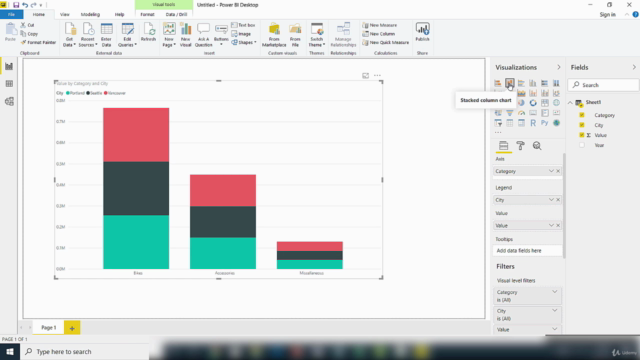
Task: Open the File menu
Action: [x=11, y=14]
